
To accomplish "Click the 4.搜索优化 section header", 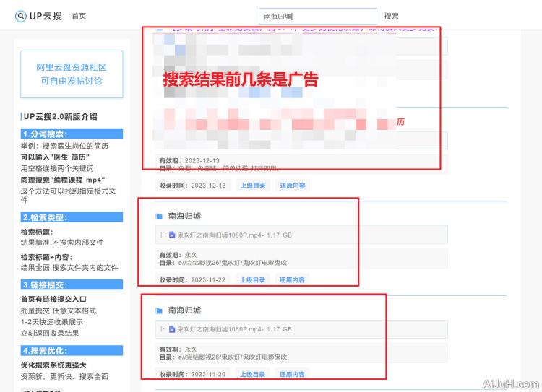I will coord(72,351).
